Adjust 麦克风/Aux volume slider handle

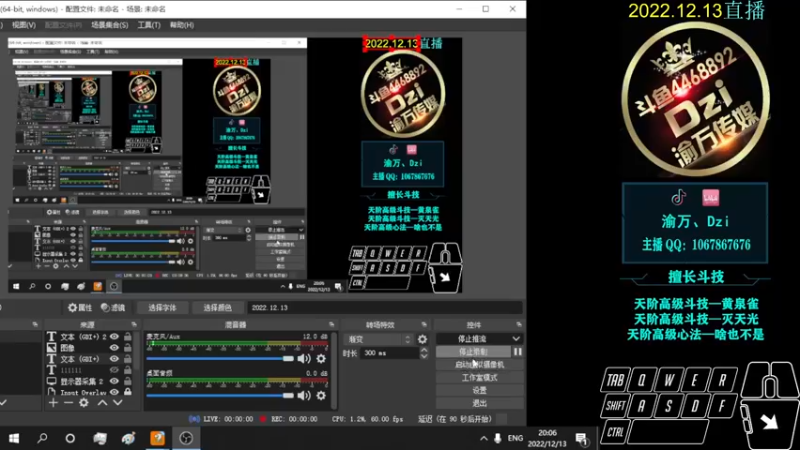pyautogui.click(x=288, y=359)
